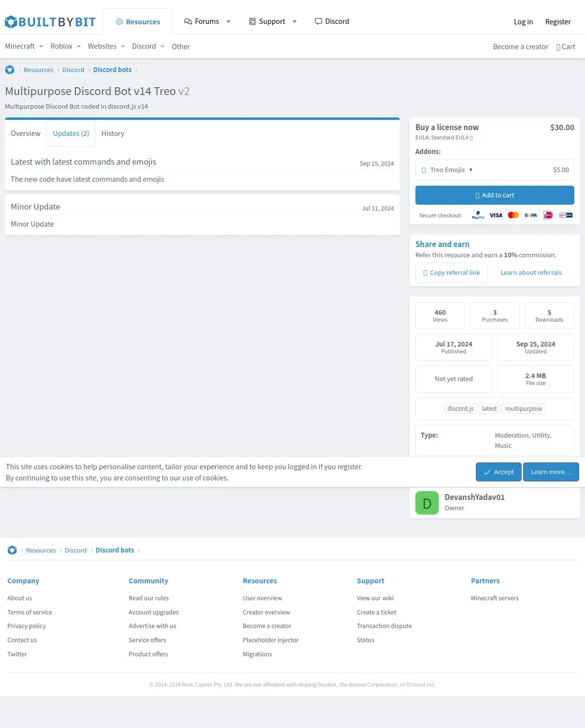Click the PayPal payment icon
The image size is (585, 728).
tap(478, 215)
